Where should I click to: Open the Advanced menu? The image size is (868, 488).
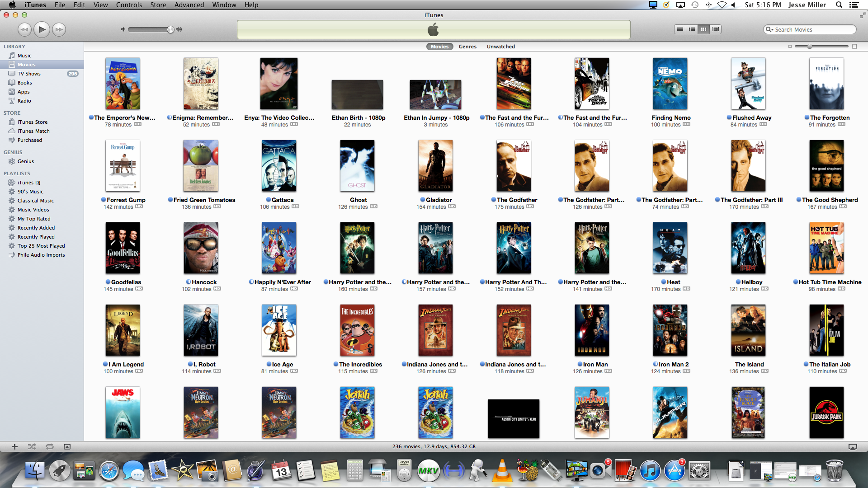click(x=189, y=5)
